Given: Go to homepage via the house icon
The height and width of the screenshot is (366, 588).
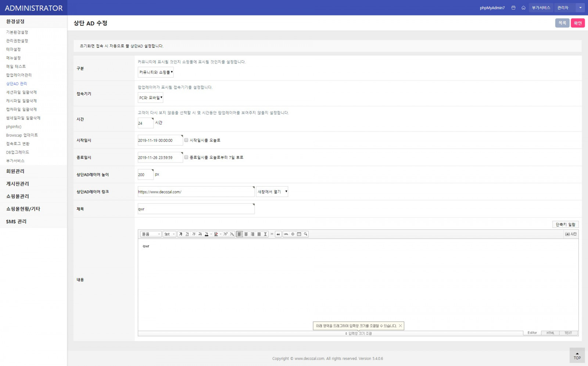Looking at the screenshot, I should pyautogui.click(x=523, y=8).
